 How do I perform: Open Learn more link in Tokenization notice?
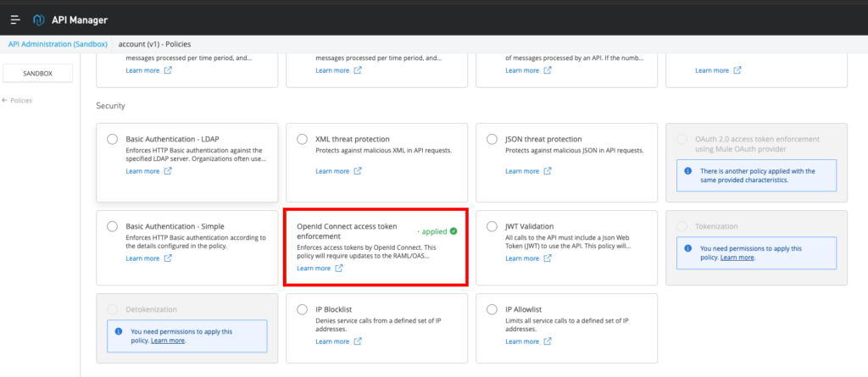tap(737, 258)
